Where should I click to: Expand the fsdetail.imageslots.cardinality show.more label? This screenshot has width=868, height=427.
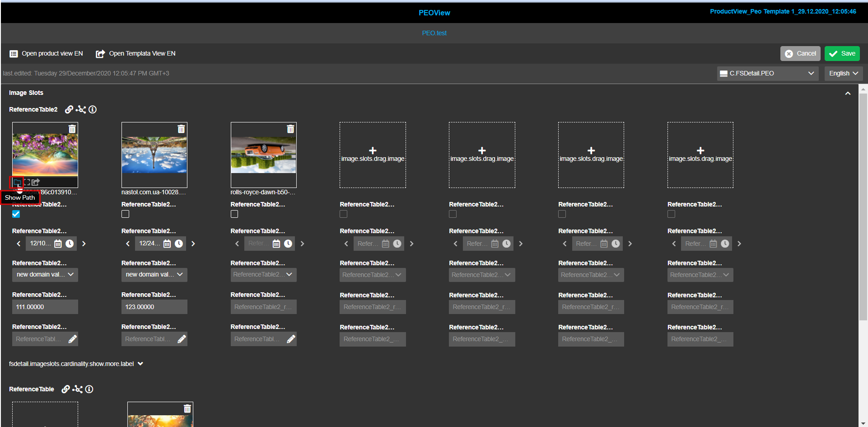tap(140, 363)
